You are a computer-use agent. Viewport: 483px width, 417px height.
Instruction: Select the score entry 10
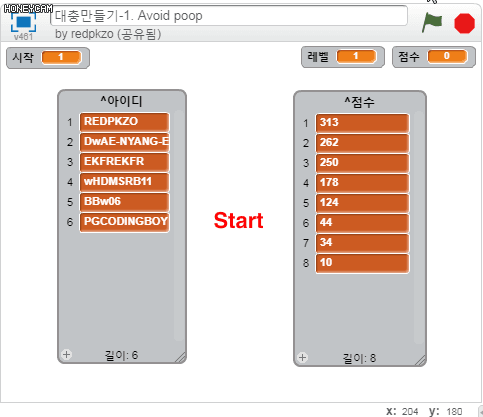[362, 263]
